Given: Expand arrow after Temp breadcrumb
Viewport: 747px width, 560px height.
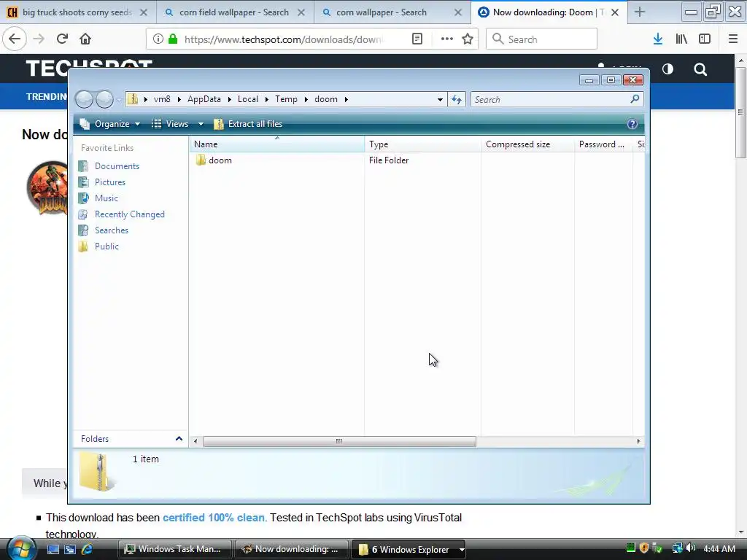Looking at the screenshot, I should click(x=306, y=99).
